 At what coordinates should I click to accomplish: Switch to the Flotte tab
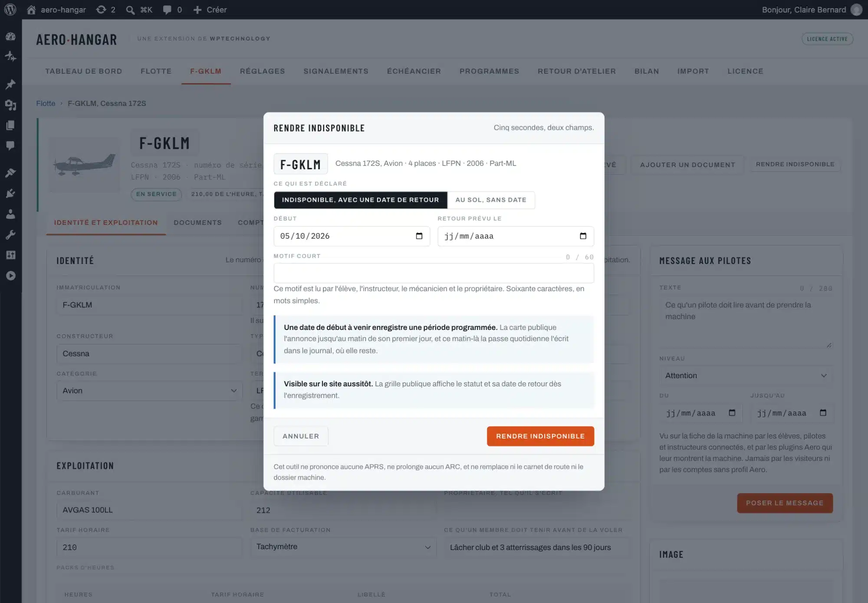156,71
